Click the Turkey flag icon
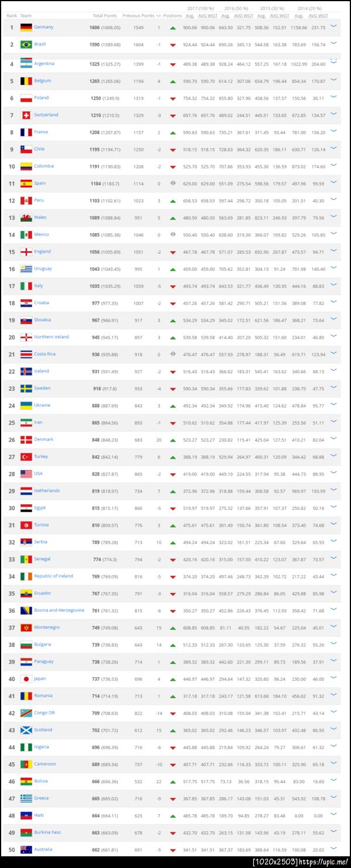This screenshot has height=868, width=351. 26,457
